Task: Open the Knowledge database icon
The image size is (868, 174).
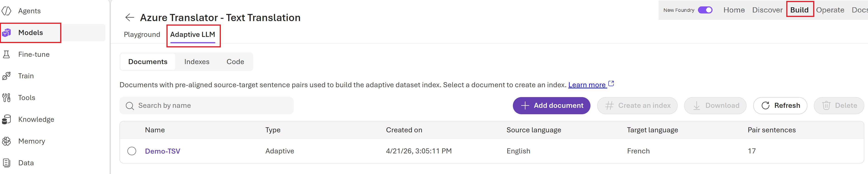Action: [x=6, y=119]
